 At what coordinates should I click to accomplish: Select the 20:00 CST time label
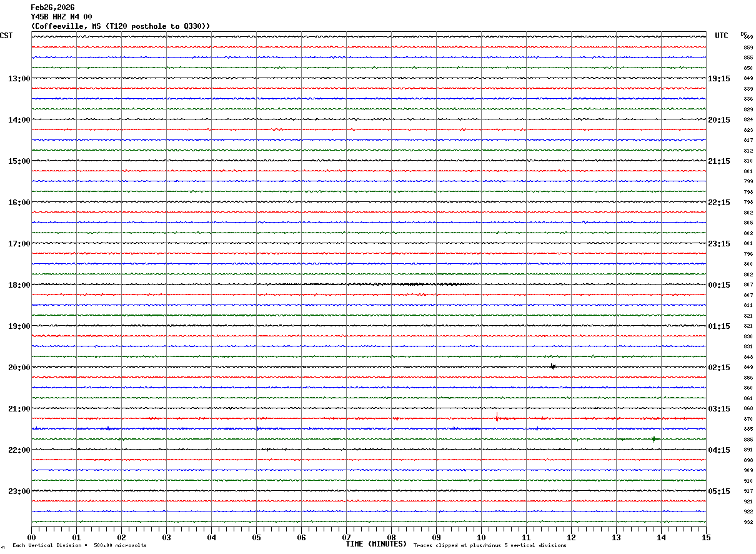[19, 368]
